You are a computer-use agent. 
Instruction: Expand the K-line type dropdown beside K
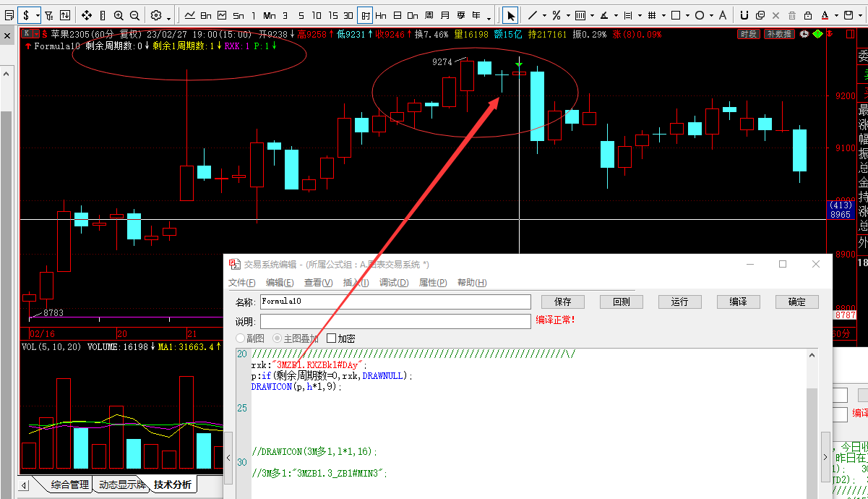pos(35,33)
